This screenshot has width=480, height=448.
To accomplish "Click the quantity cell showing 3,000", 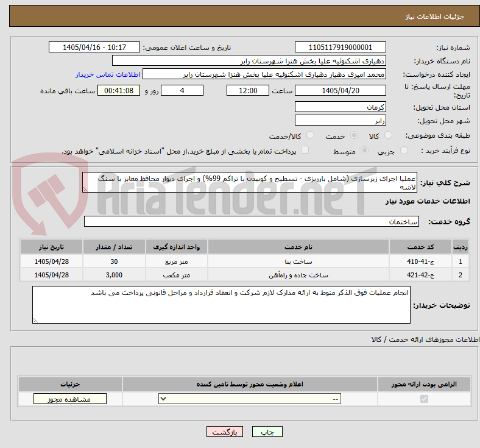I will (x=114, y=275).
